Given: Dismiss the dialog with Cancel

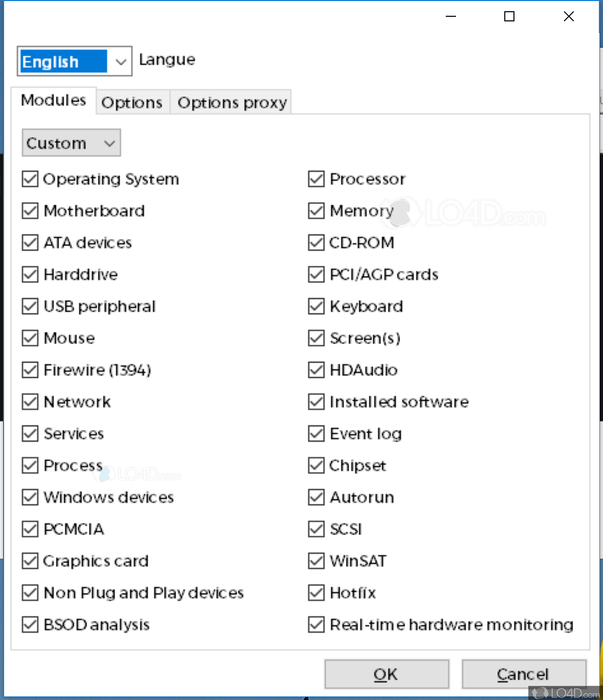Looking at the screenshot, I should (x=524, y=674).
